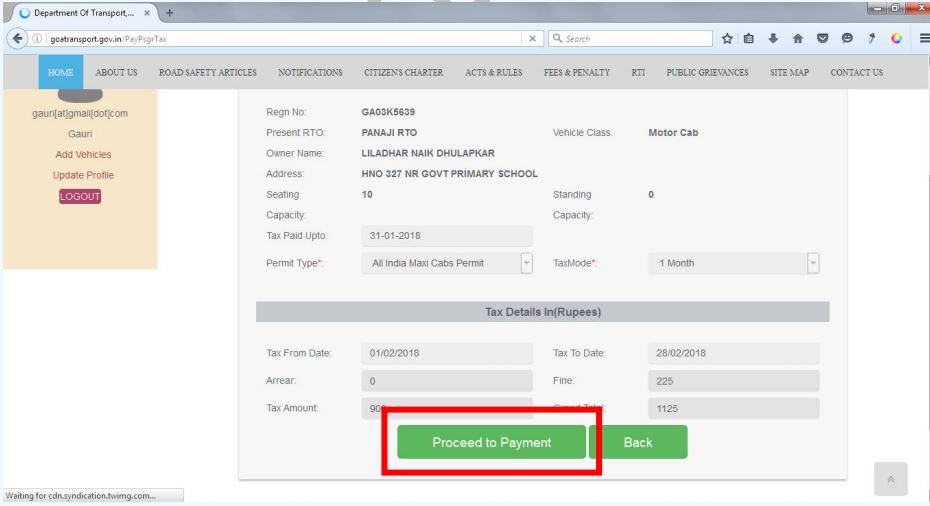Screen dimensions: 930x506
Task: Click the site info icon in address bar
Action: click(x=37, y=39)
